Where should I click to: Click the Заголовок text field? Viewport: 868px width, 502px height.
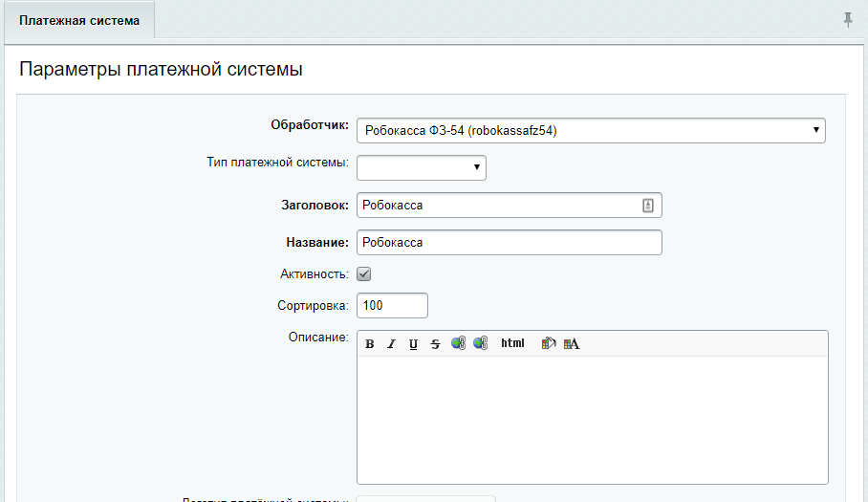coord(497,206)
